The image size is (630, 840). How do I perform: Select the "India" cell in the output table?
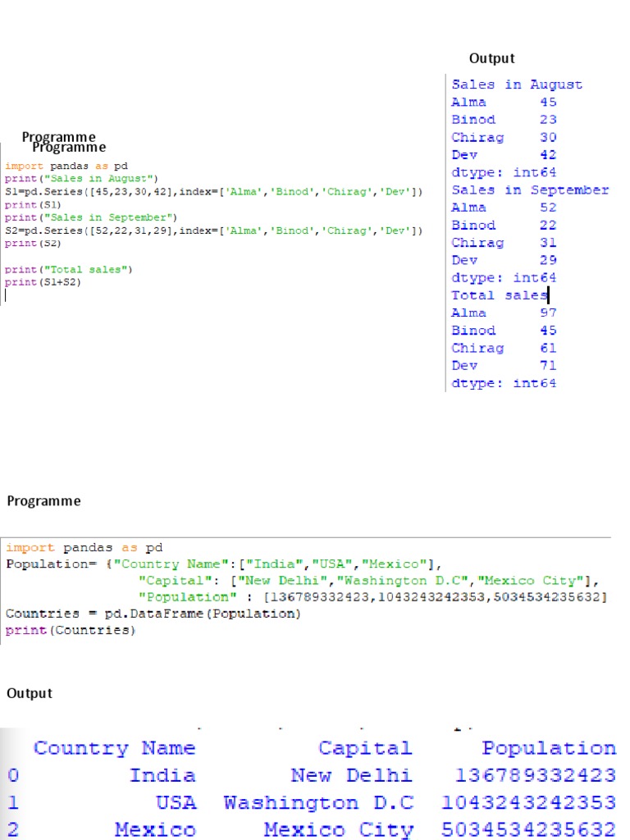click(x=163, y=775)
